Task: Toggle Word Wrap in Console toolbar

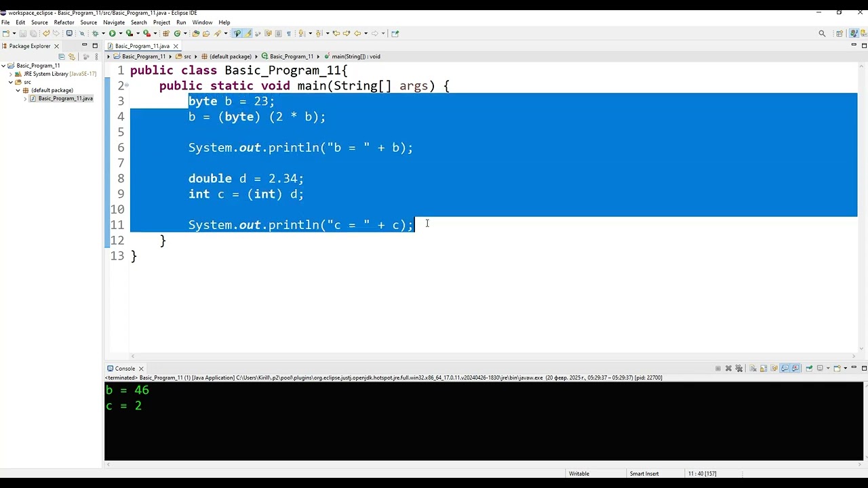Action: coord(774,368)
